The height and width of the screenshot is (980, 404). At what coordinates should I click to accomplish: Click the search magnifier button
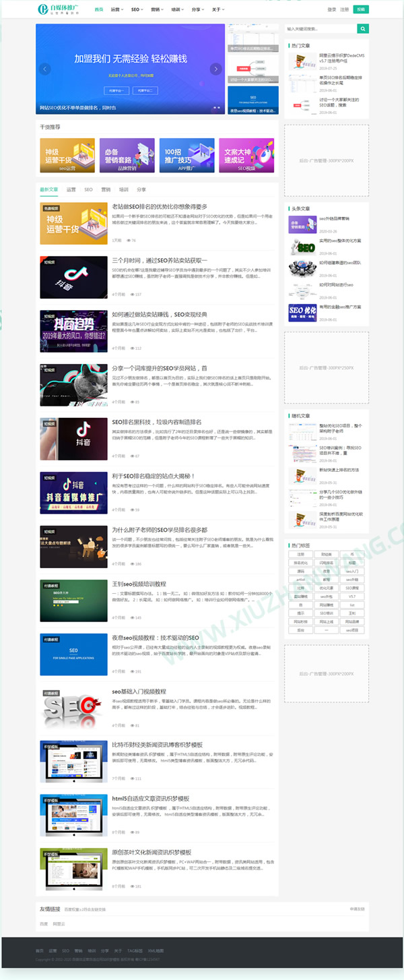(x=363, y=29)
